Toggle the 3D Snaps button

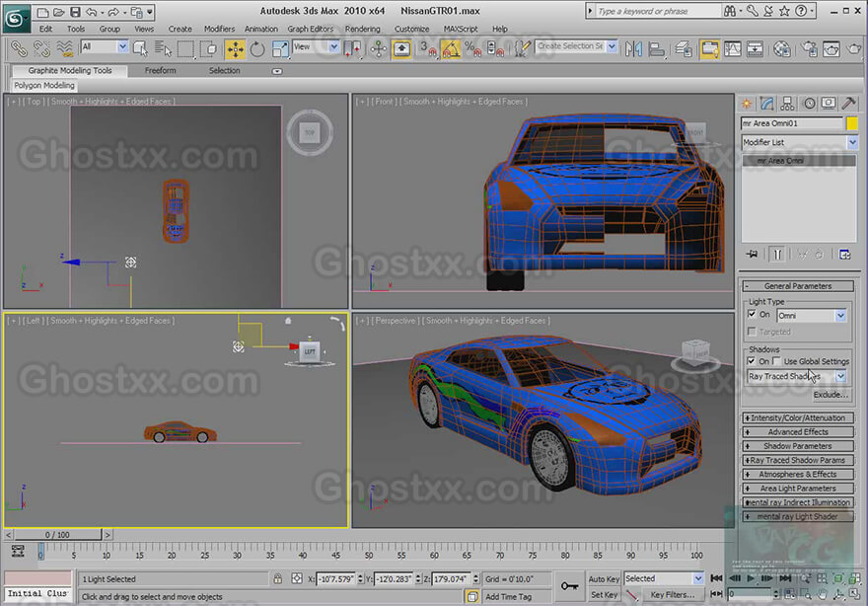coord(428,49)
